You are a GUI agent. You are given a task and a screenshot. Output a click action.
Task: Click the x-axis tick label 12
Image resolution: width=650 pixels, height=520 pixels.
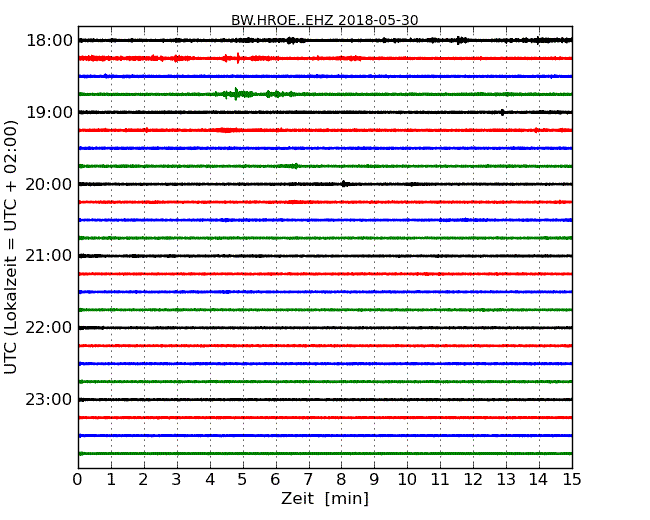[473, 480]
